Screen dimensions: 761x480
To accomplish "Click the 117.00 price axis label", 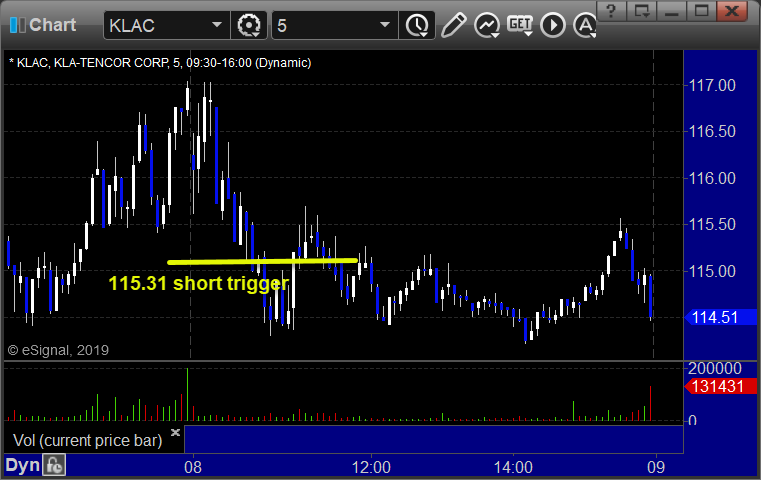I will (712, 85).
